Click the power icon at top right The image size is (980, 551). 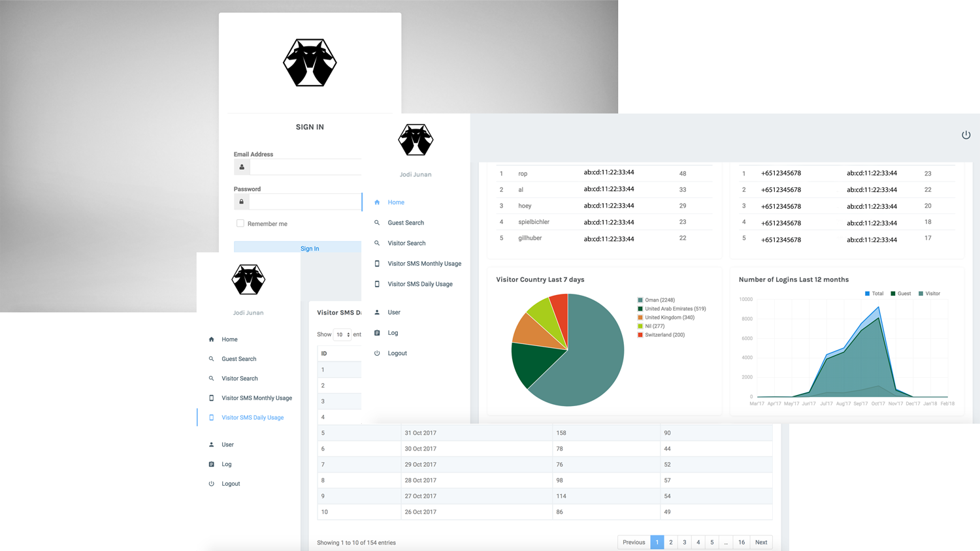coord(966,135)
